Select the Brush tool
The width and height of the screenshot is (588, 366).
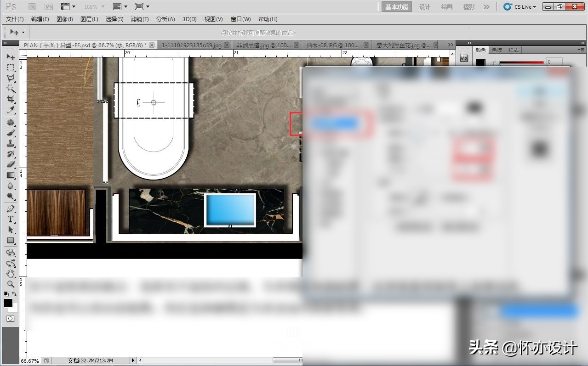coord(11,133)
